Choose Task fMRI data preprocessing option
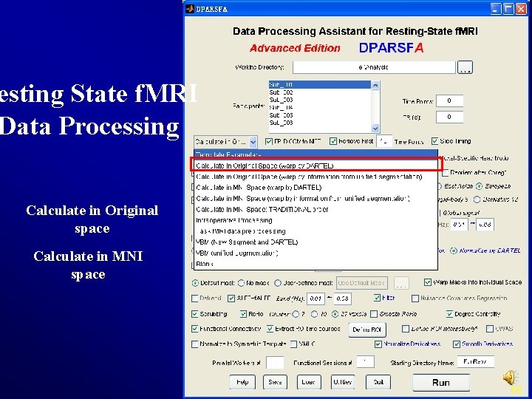This screenshot has height=399, width=532. point(316,231)
